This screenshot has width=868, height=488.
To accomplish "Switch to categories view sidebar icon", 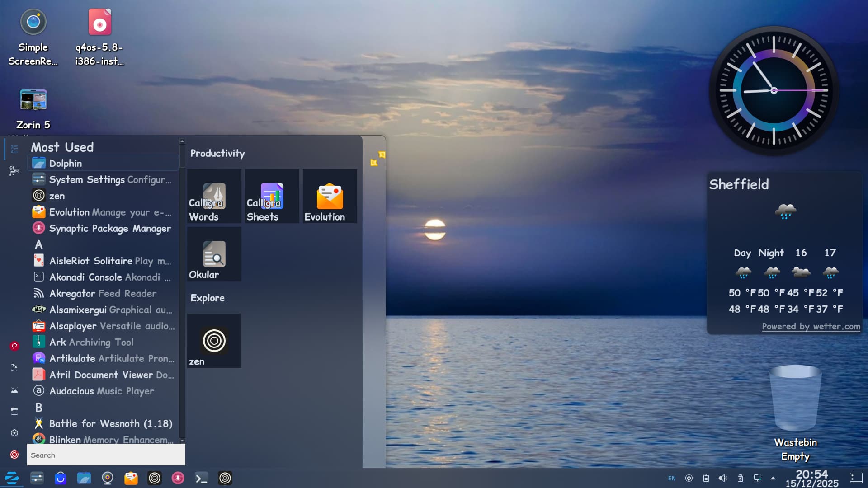I will click(x=14, y=170).
